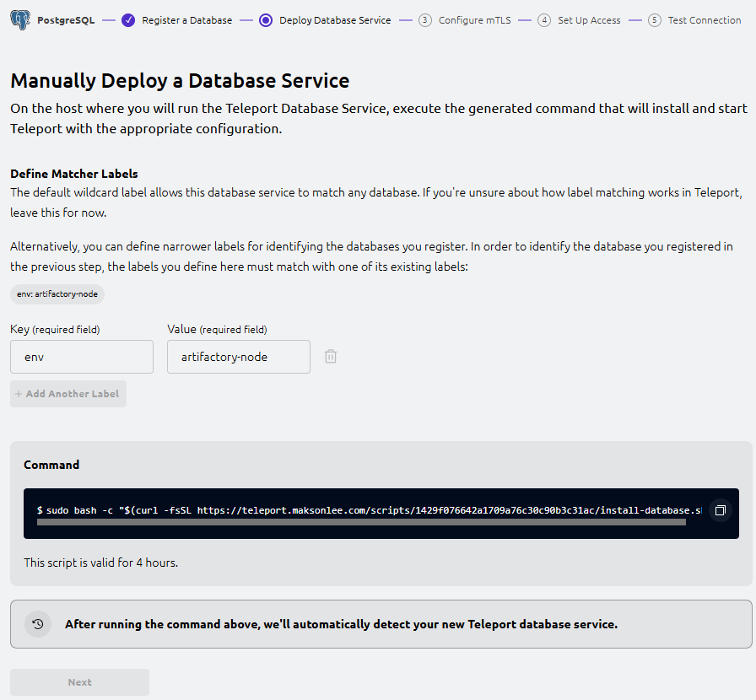Click the step 3 number circle
756x700 pixels.
pos(425,20)
